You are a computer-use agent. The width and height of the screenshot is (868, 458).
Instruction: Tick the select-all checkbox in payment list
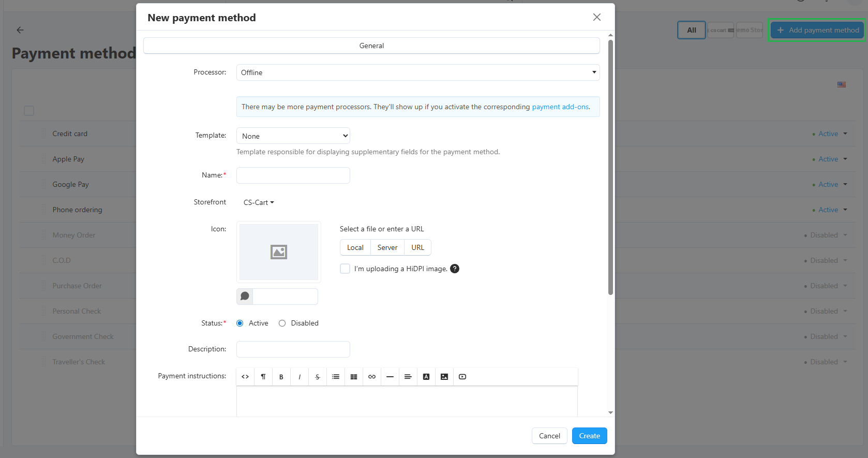click(x=29, y=111)
